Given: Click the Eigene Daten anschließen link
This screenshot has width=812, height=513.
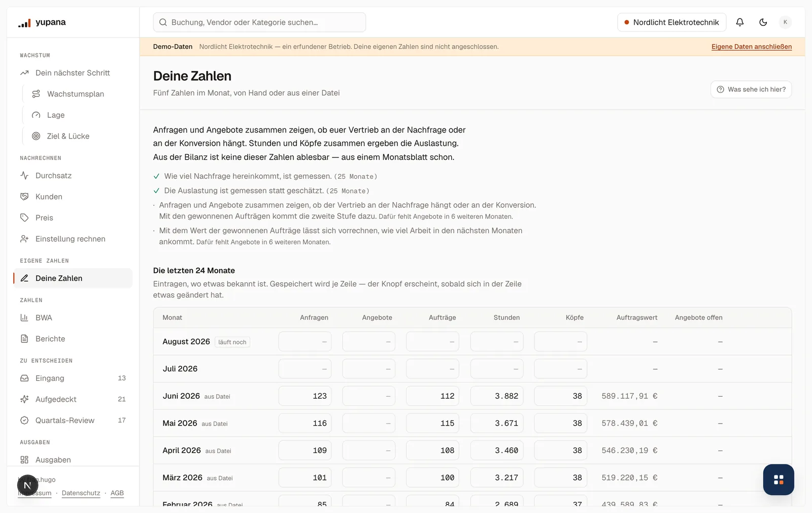Looking at the screenshot, I should click(x=752, y=47).
